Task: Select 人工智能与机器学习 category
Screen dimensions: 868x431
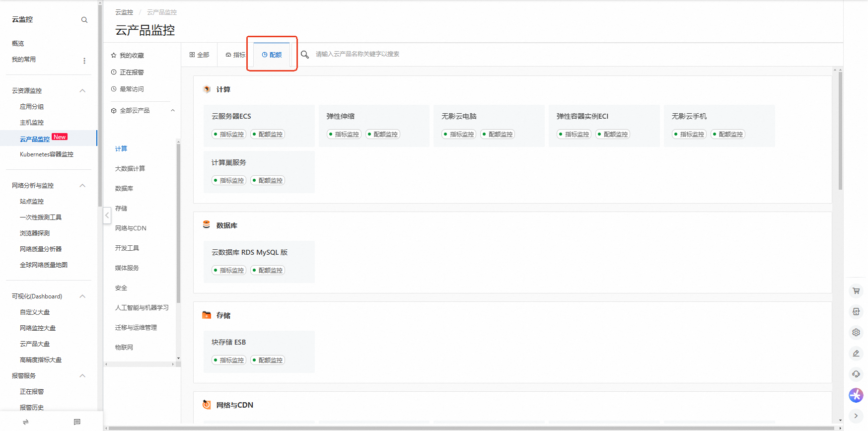Action: pyautogui.click(x=142, y=308)
